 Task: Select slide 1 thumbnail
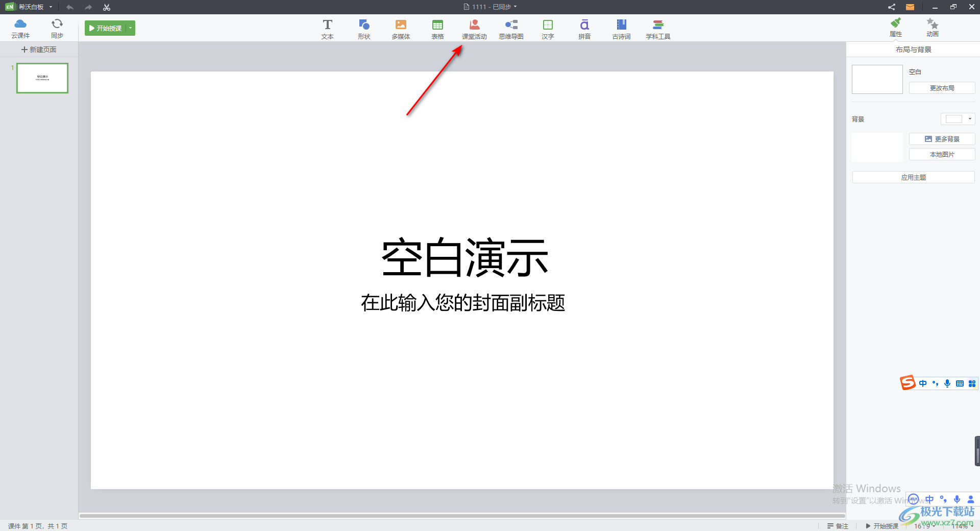click(42, 78)
